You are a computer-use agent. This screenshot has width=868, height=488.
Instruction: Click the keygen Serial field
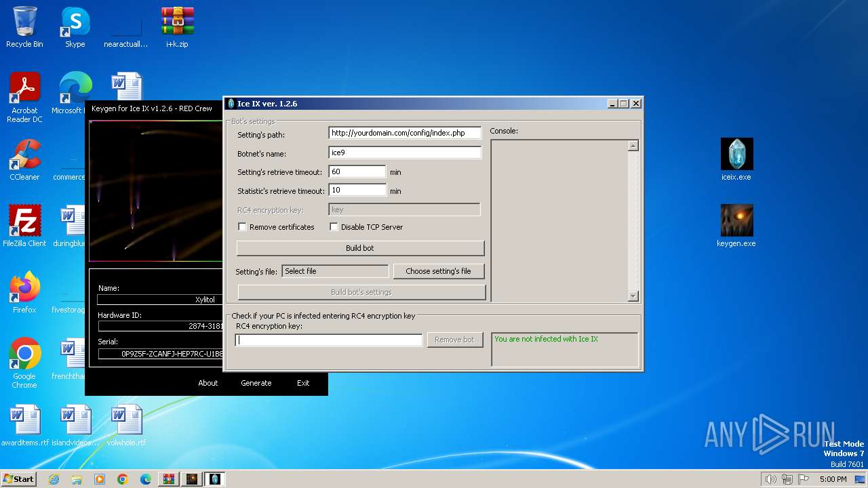click(160, 354)
